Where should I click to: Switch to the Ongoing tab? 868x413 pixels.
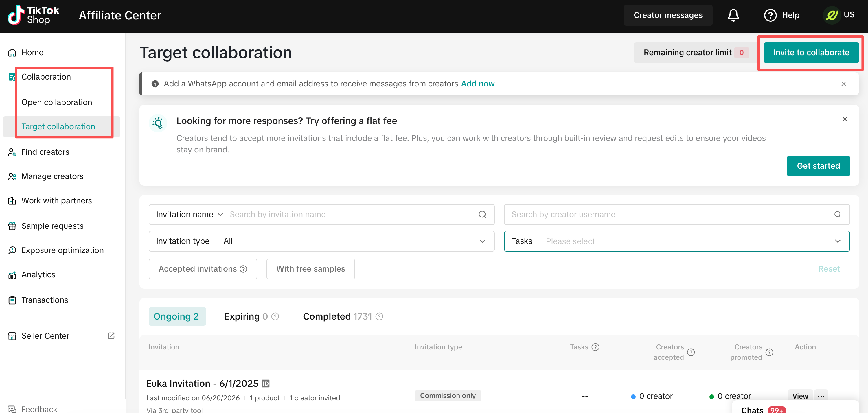click(x=177, y=316)
